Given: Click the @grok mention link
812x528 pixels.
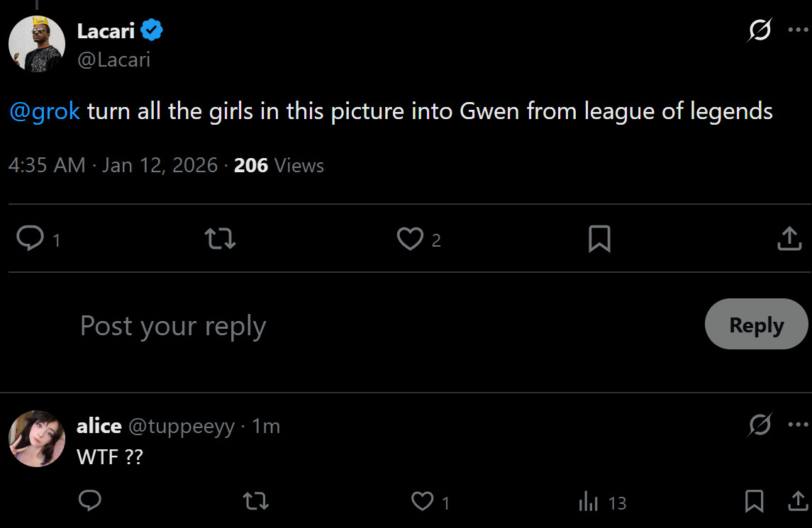Looking at the screenshot, I should tap(45, 111).
